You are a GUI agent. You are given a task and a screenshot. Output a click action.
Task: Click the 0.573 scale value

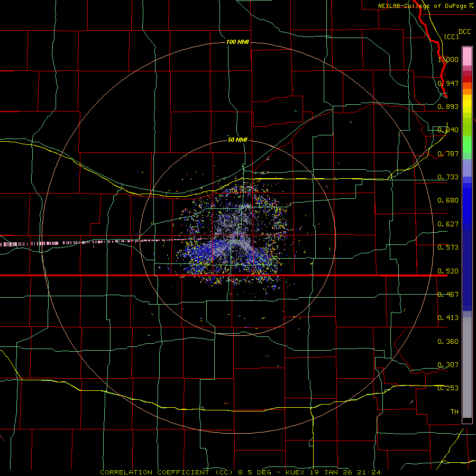tap(448, 248)
